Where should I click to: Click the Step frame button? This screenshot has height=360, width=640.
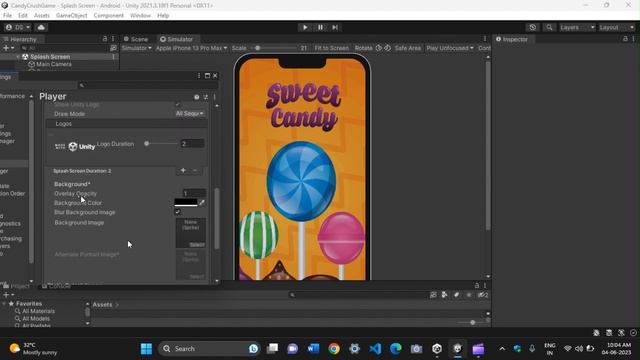pos(335,27)
